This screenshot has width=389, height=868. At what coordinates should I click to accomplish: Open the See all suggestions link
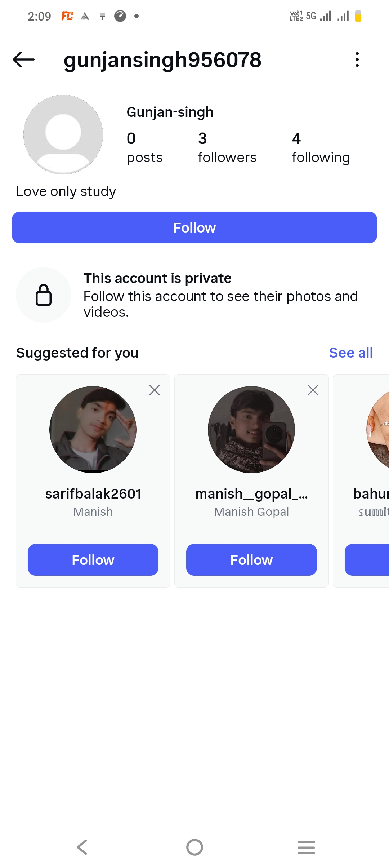[x=351, y=353]
